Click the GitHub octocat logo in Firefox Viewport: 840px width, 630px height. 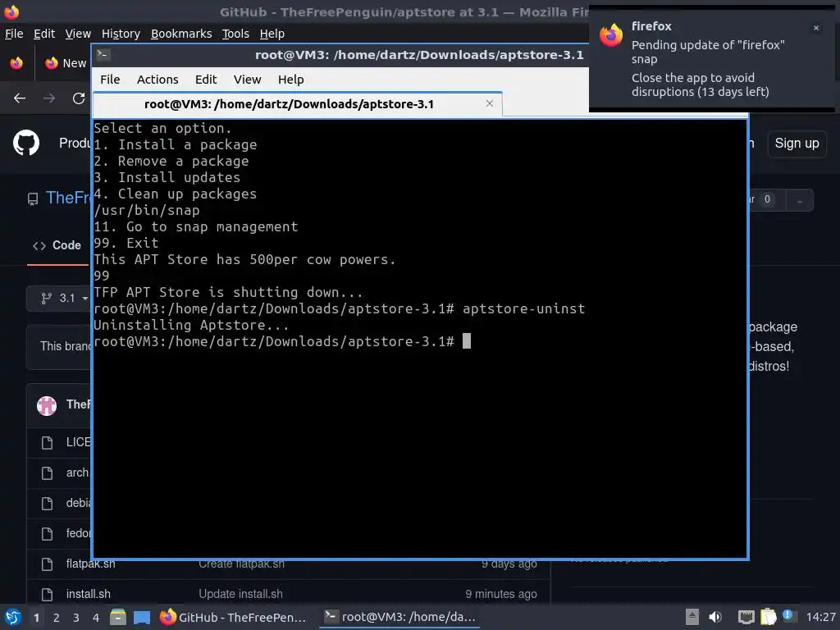coord(25,143)
